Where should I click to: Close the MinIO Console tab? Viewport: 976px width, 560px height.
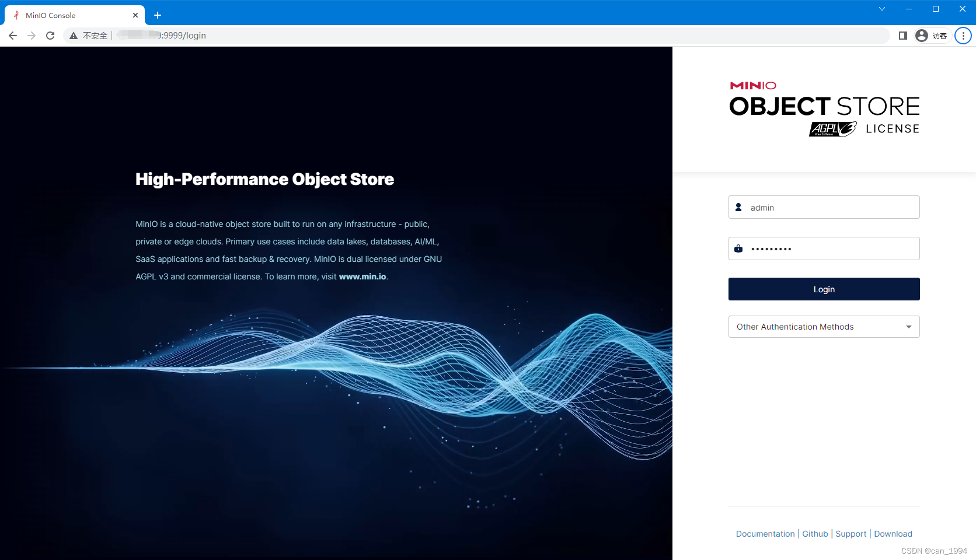click(135, 15)
